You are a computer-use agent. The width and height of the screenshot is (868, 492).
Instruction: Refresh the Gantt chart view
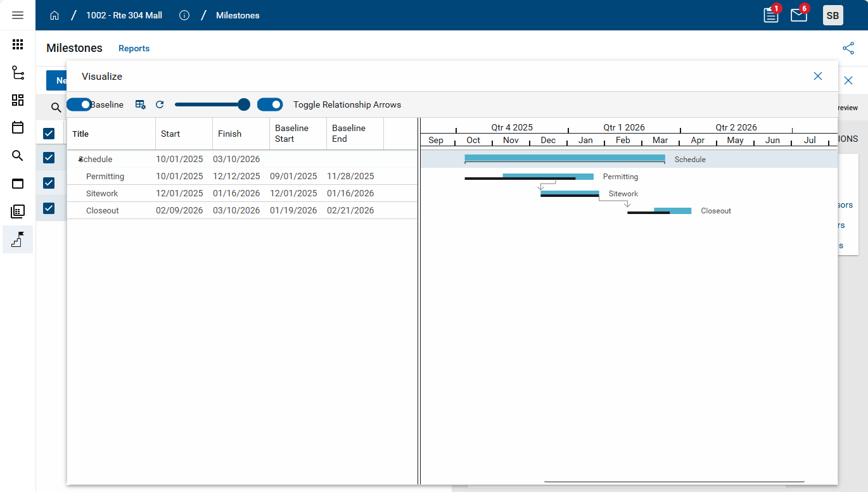[x=160, y=104]
